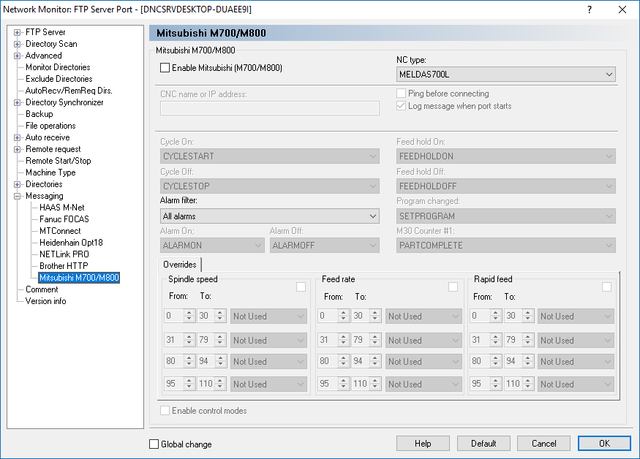Select MTConnect in the tree
The width and height of the screenshot is (640, 459).
60,231
